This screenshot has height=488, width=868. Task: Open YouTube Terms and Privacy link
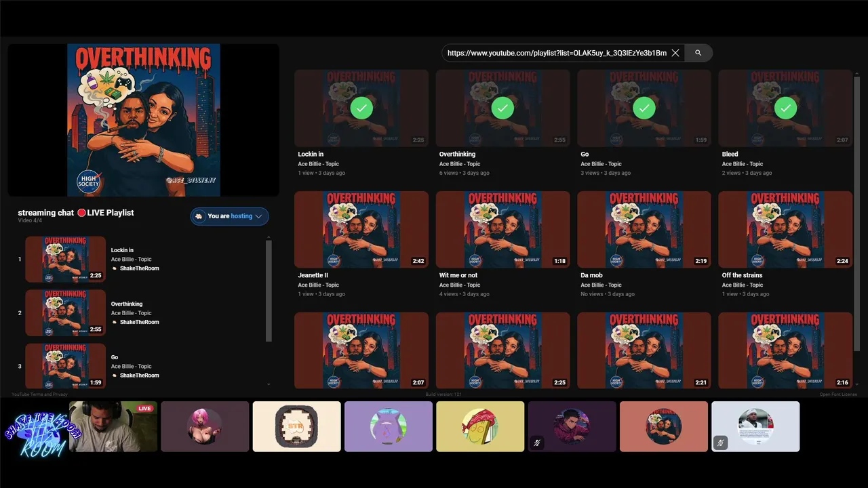(x=39, y=394)
